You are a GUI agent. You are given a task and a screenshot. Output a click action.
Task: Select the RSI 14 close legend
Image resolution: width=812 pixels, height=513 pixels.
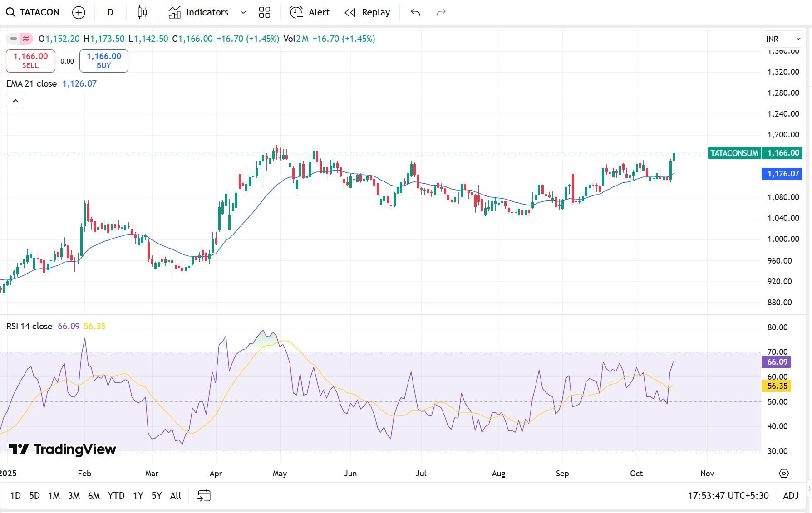(x=29, y=326)
